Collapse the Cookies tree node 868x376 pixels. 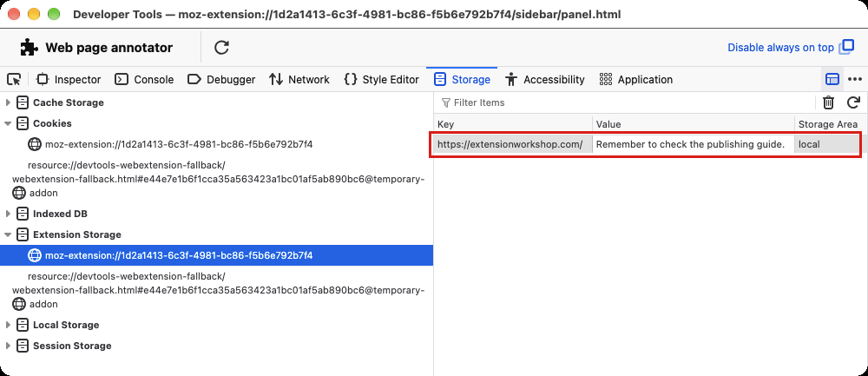click(x=8, y=123)
